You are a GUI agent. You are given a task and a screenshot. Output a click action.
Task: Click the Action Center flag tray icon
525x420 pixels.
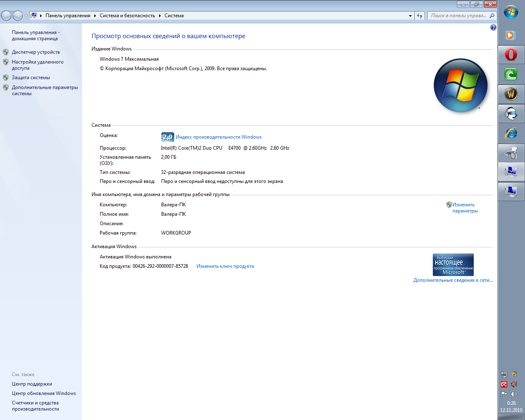point(504,394)
